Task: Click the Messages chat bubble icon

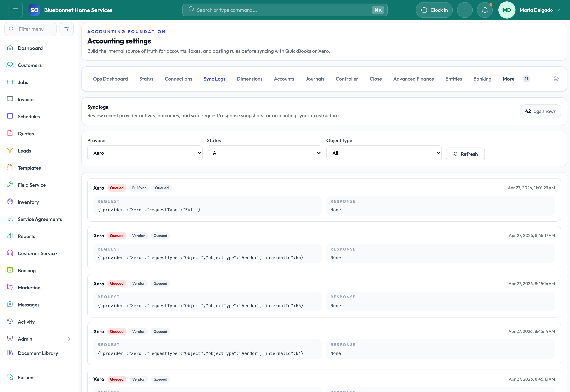Action: coord(10,304)
